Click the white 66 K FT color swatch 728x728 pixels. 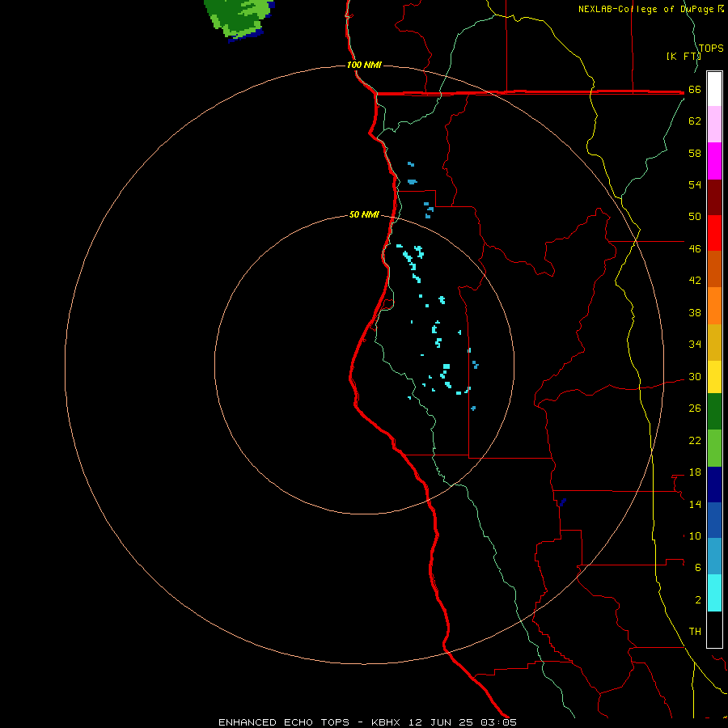pyautogui.click(x=714, y=89)
